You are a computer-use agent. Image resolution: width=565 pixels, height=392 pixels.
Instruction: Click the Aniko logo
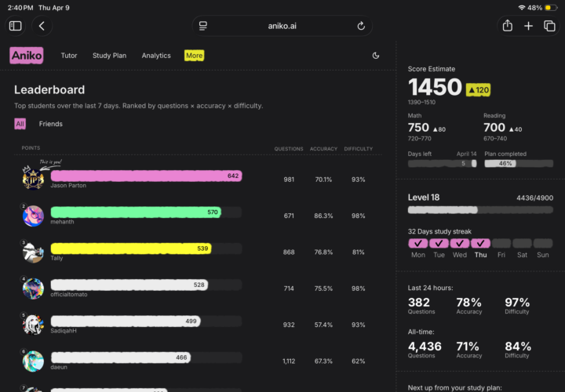[x=27, y=56]
